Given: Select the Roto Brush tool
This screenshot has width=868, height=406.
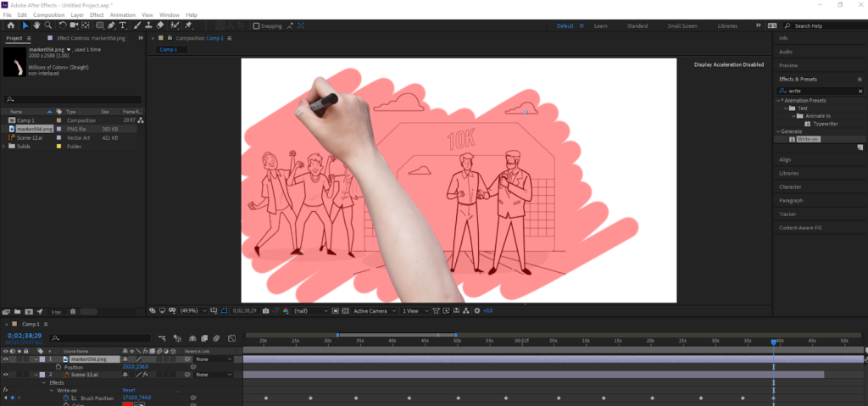Looking at the screenshot, I should pyautogui.click(x=175, y=25).
